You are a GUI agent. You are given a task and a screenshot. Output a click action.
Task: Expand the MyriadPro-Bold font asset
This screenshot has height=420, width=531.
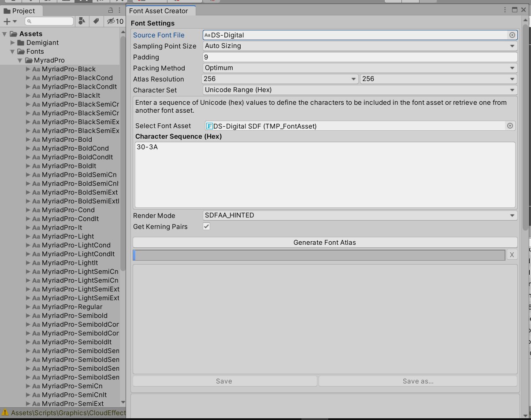28,140
